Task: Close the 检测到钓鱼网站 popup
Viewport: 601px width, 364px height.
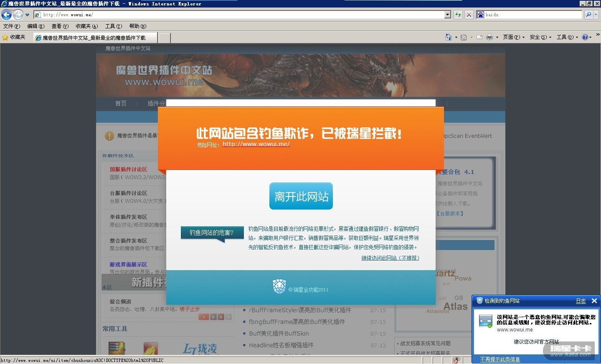Action: click(x=594, y=301)
